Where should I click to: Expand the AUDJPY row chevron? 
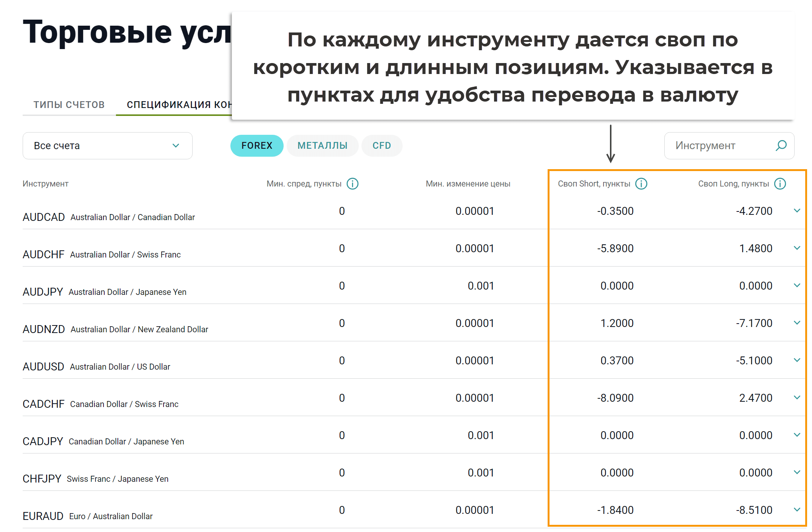pyautogui.click(x=797, y=285)
